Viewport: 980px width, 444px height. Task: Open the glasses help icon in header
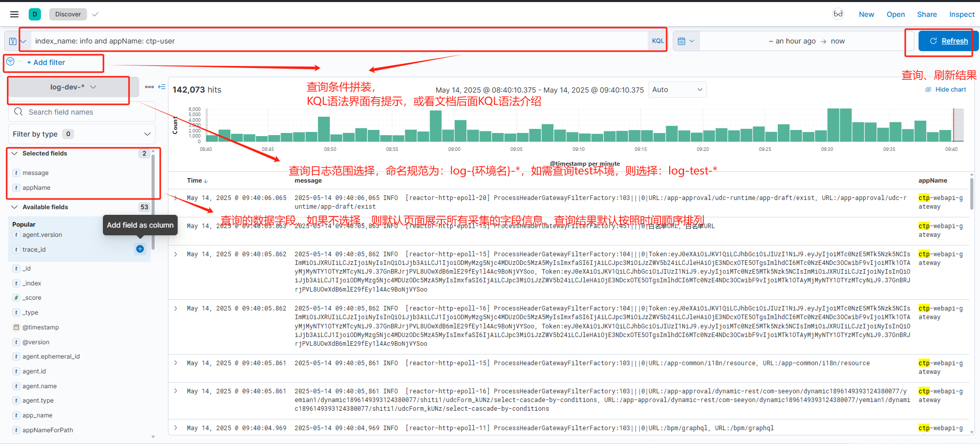(x=838, y=14)
